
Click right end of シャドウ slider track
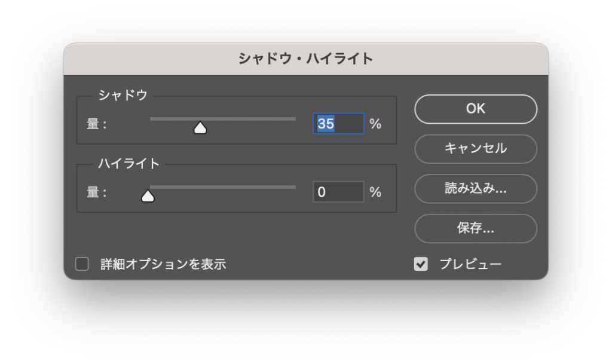(293, 119)
